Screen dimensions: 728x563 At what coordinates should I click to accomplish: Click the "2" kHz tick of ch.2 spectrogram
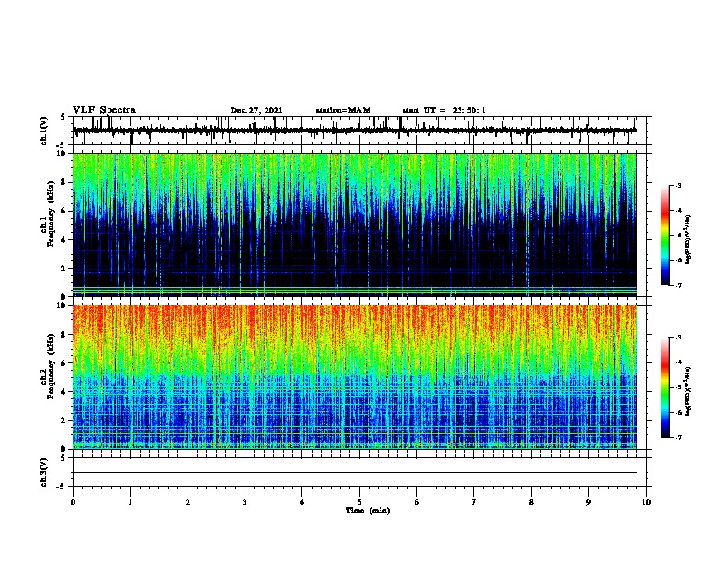[64, 420]
